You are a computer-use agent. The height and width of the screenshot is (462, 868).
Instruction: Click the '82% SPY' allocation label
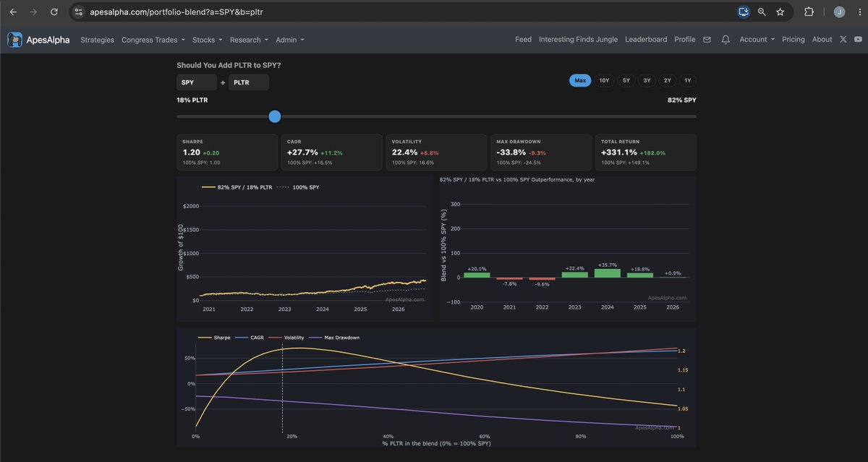point(681,100)
